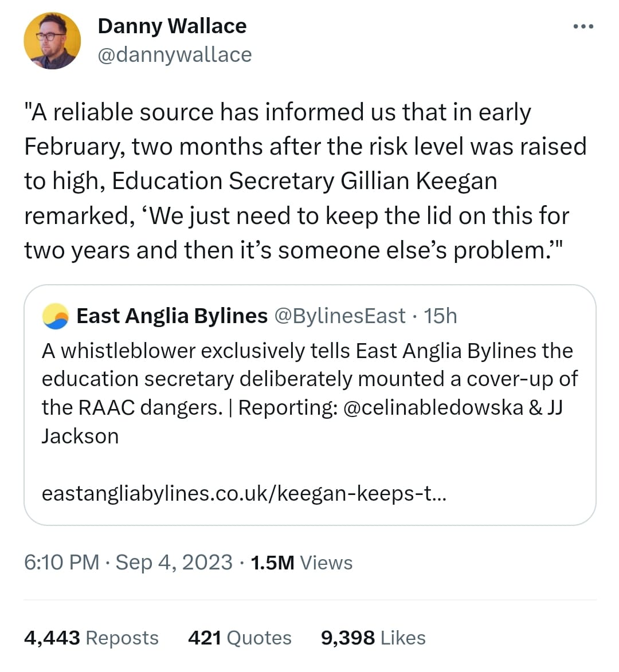Click the quoted tweet's 15h timestamp
This screenshot has width=619, height=672.
pos(440,316)
